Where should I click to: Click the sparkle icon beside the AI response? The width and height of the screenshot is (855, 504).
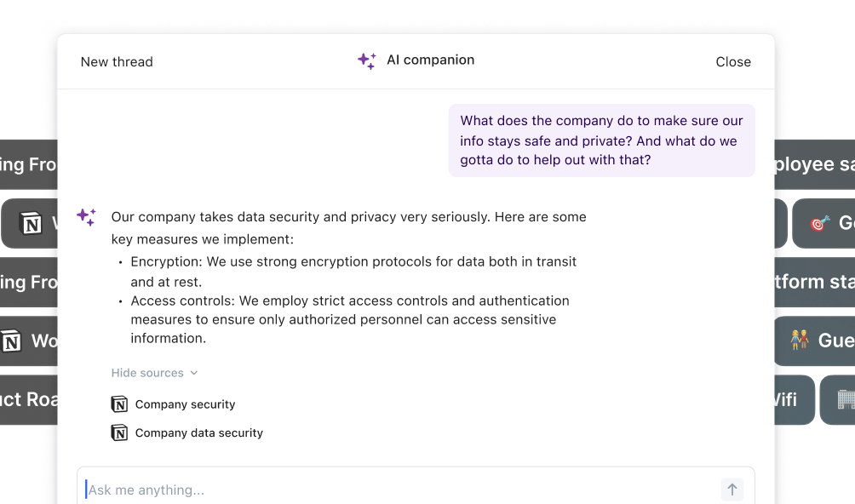tap(86, 217)
